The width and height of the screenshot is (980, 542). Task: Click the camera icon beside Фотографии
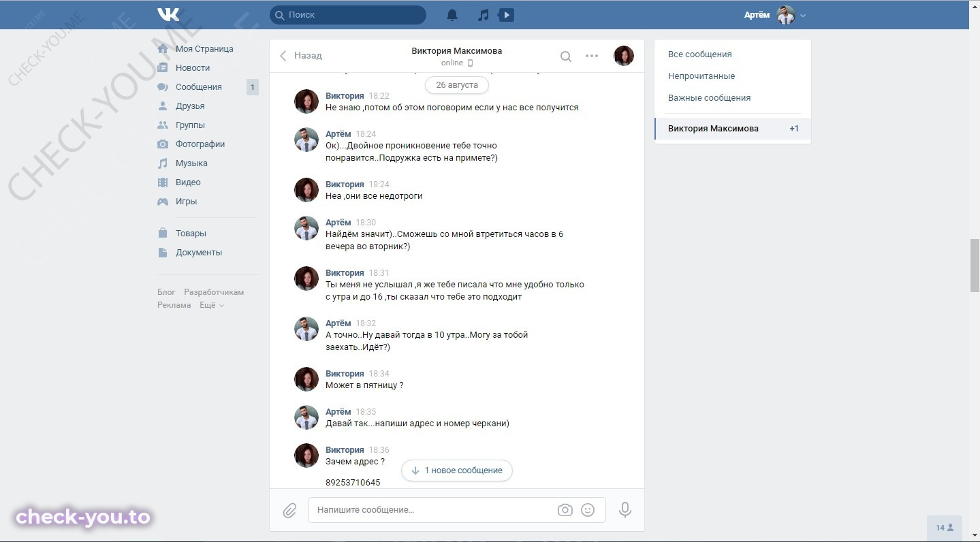[163, 144]
